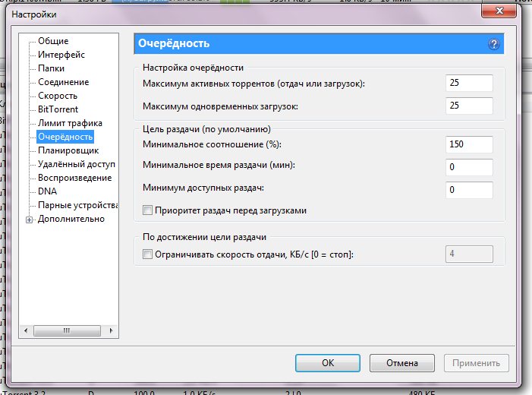
Task: Click the Отмена button
Action: click(402, 363)
